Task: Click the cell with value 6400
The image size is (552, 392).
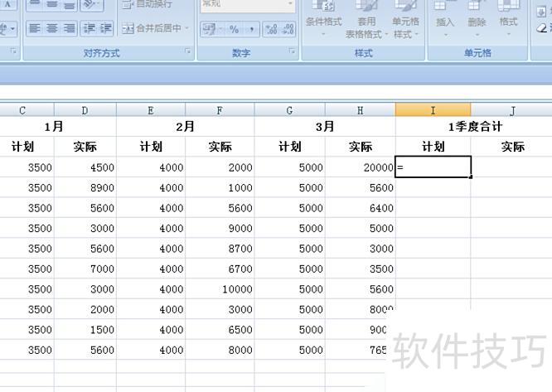Action: [x=361, y=208]
